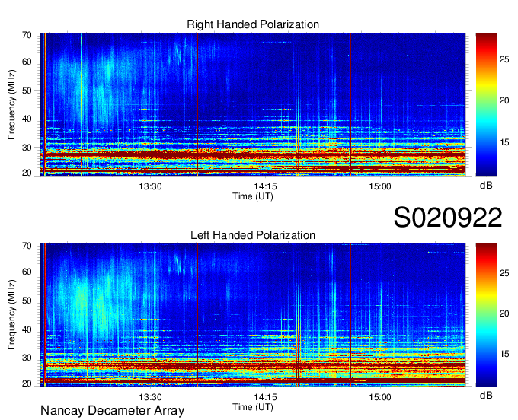The width and height of the screenshot is (518, 420).
Task: Click the 15:00 time label, bottom plot
Action: tap(380, 397)
